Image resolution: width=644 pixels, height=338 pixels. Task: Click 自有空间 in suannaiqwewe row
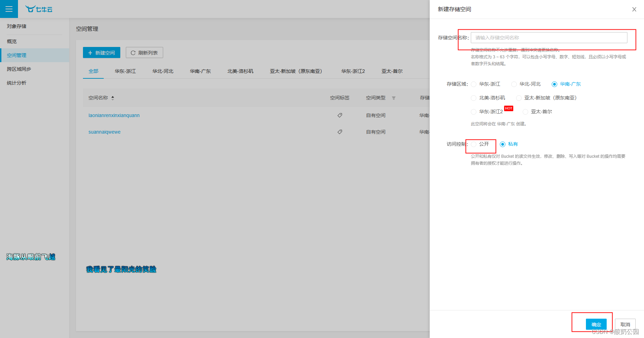tap(376, 132)
